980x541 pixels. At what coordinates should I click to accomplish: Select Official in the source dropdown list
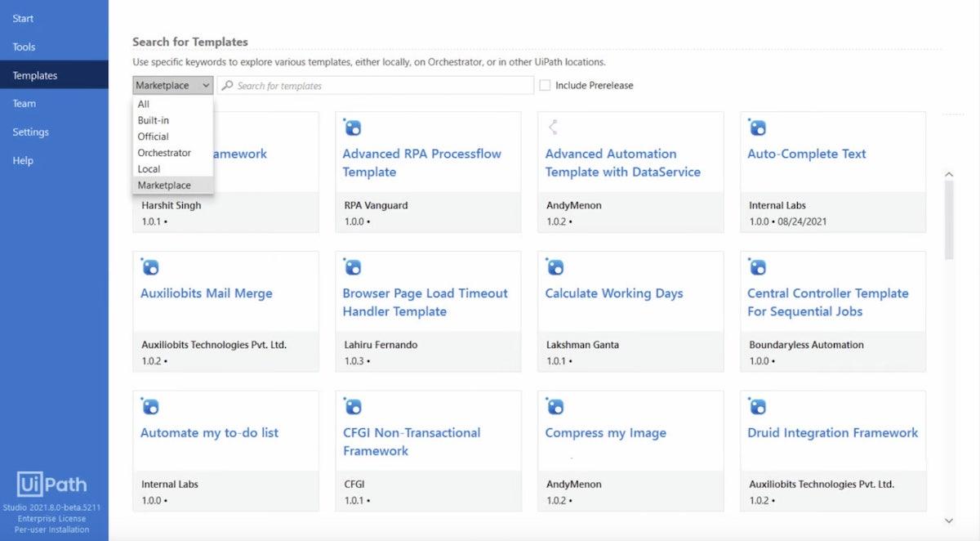(x=154, y=136)
